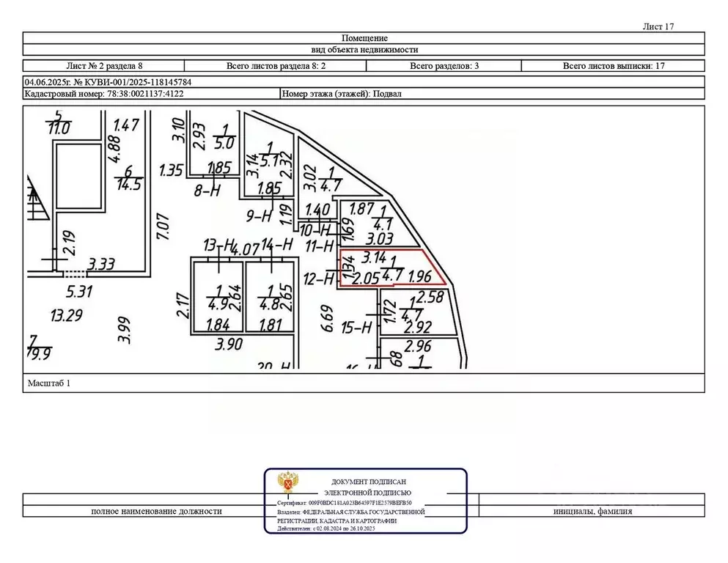Select the 'Всего листов выписки: 17' cell
Image resolution: width=728 pixels, height=563 pixels.
click(613, 66)
